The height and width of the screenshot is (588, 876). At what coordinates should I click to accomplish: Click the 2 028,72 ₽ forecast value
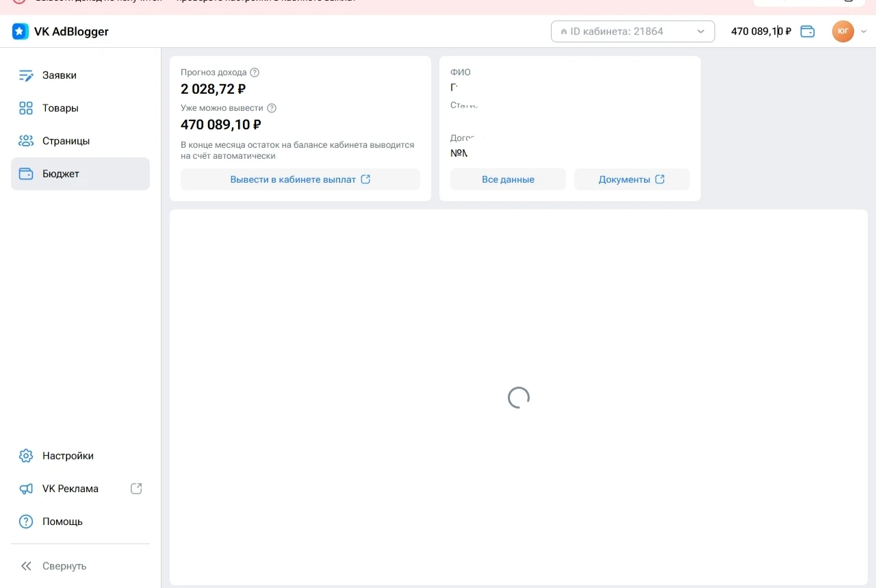pos(214,89)
